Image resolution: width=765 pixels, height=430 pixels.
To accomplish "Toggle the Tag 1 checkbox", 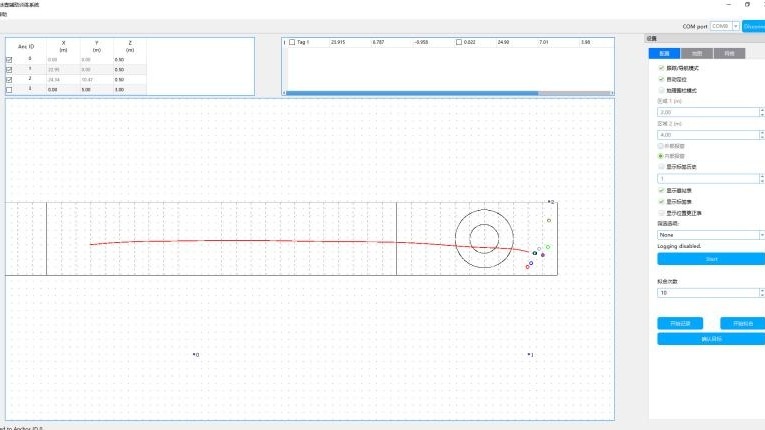I will (x=292, y=42).
